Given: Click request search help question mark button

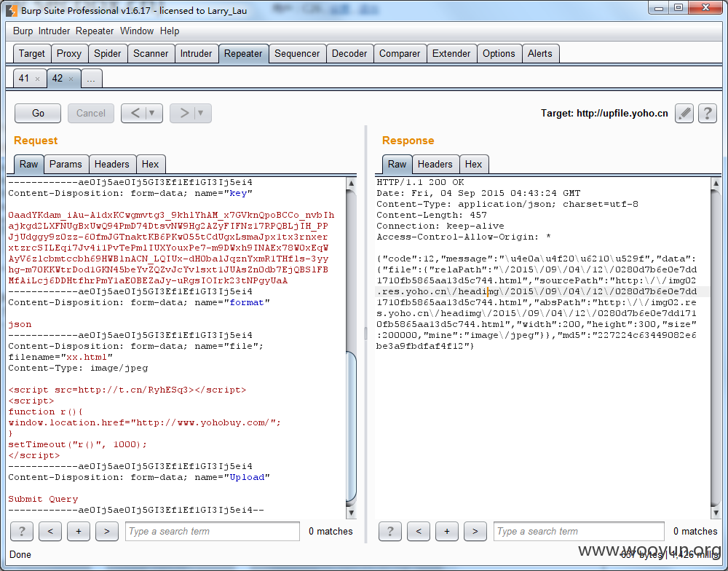Looking at the screenshot, I should click(x=21, y=531).
